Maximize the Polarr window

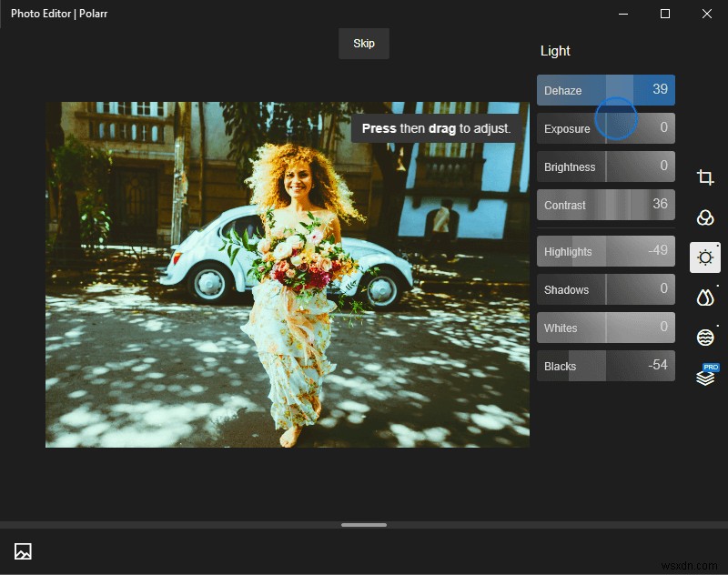pos(665,14)
